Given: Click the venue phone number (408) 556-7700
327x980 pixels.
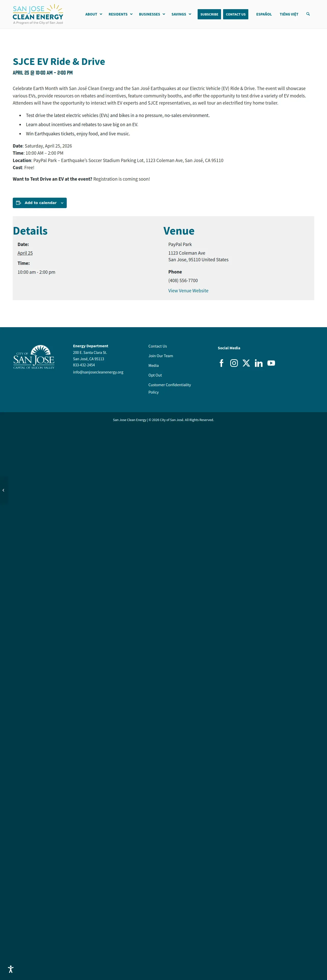Looking at the screenshot, I should 183,280.
